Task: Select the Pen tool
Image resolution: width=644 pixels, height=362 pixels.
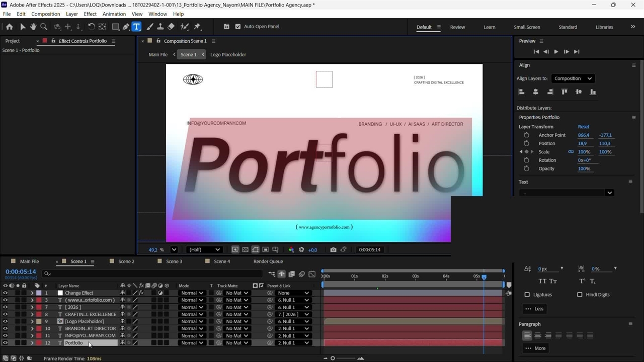Action: (126, 27)
